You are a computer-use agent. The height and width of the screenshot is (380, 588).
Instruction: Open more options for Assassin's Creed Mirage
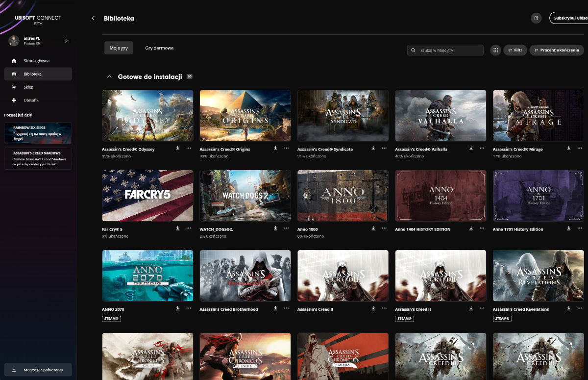tap(580, 148)
